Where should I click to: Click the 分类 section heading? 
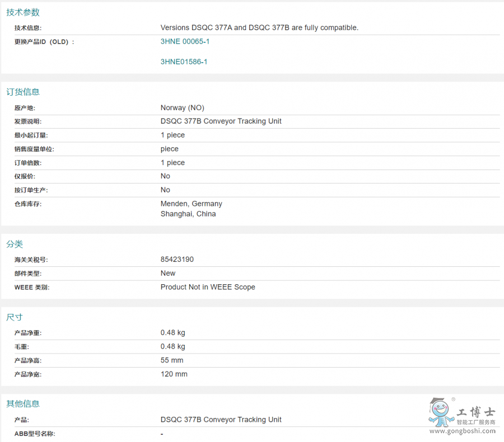(15, 244)
